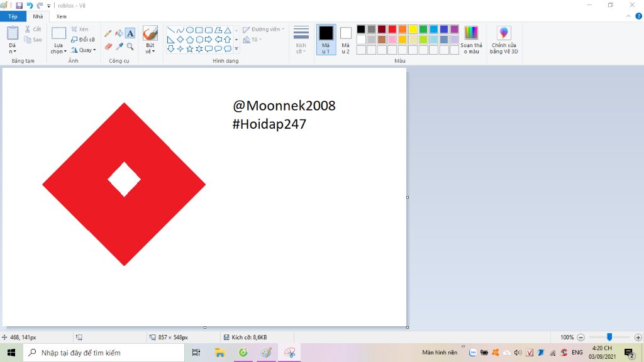The height and width of the screenshot is (362, 644).
Task: Click the rectangular Lựa chọn selection button
Action: (58, 33)
